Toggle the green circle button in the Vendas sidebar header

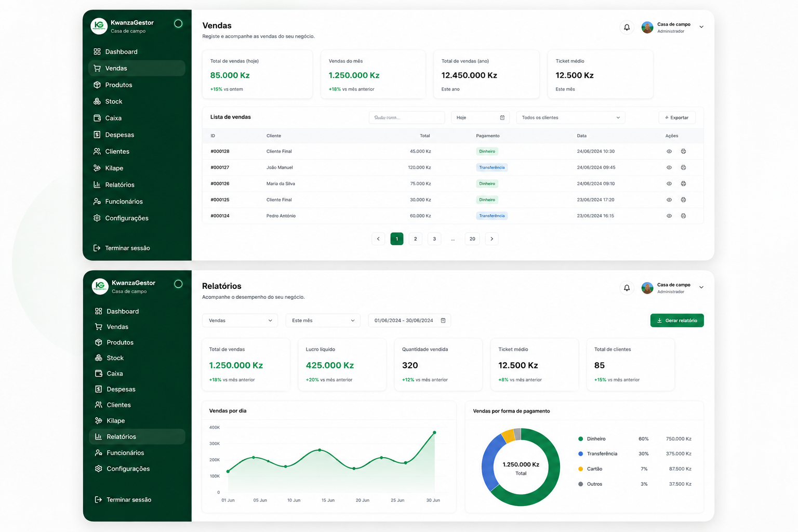tap(178, 23)
